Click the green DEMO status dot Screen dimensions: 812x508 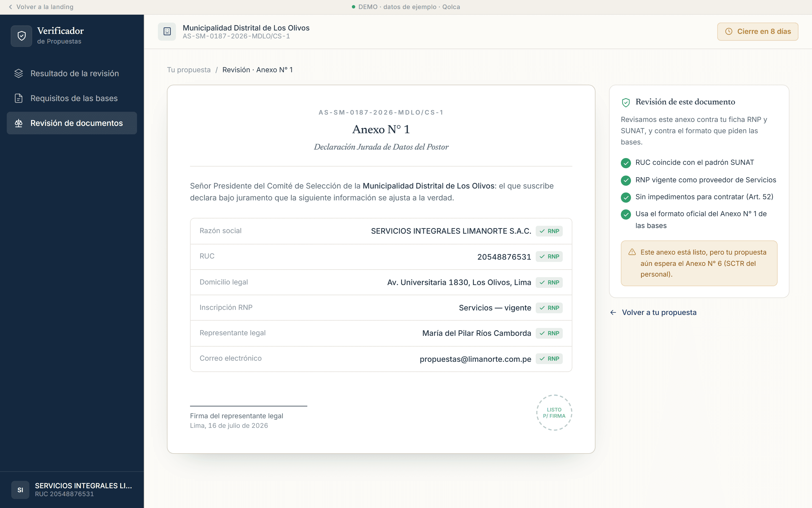pos(353,7)
